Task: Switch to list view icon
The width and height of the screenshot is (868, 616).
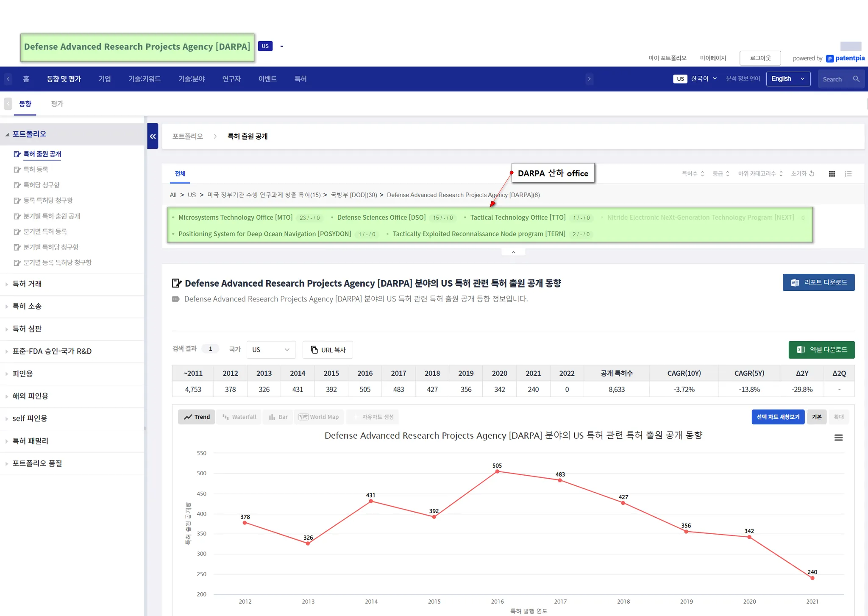Action: [x=848, y=174]
